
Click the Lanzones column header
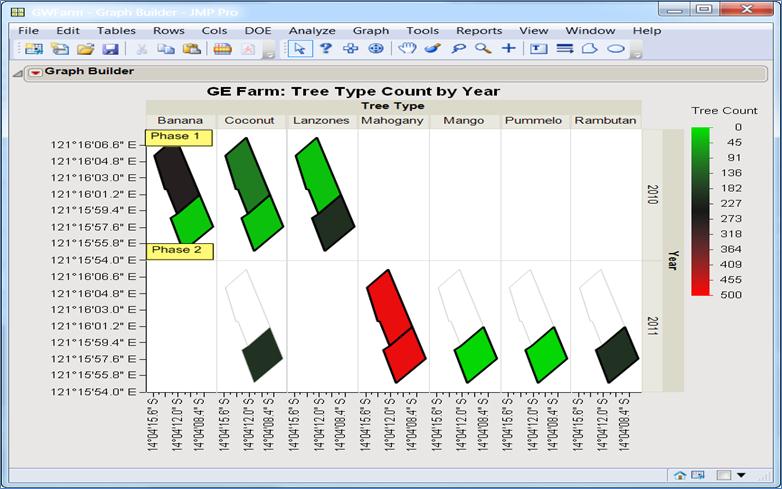(x=321, y=120)
